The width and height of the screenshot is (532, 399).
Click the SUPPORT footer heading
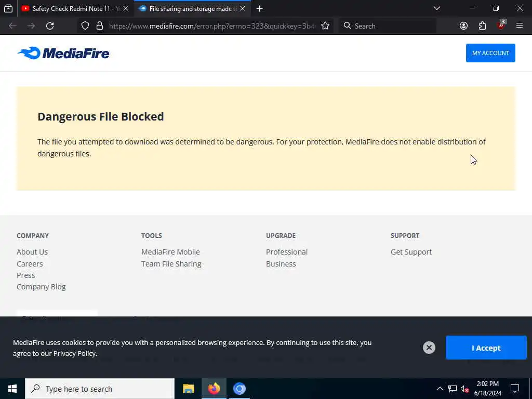pos(405,235)
